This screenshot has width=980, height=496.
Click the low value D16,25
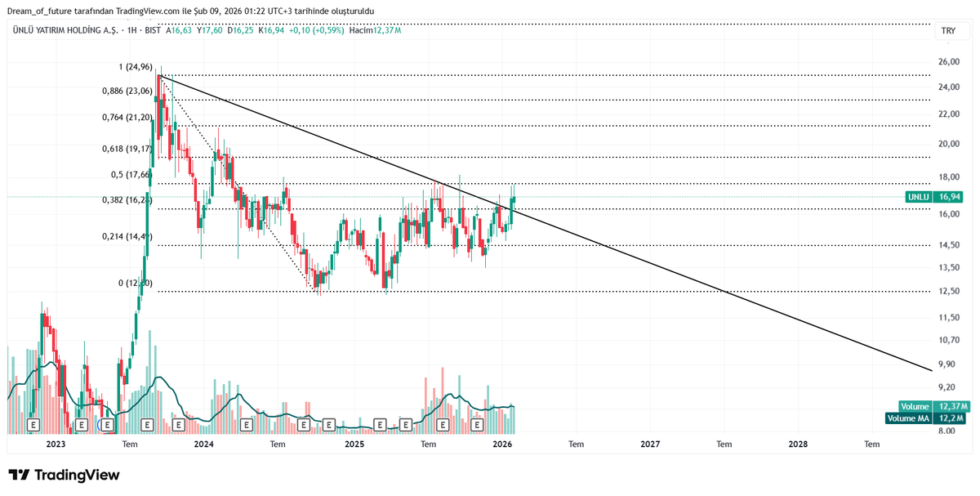pos(241,30)
